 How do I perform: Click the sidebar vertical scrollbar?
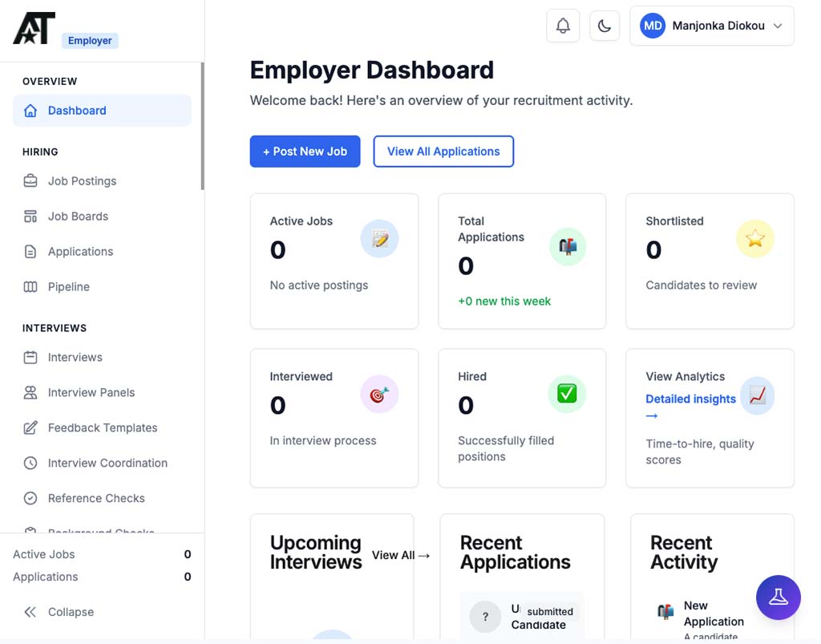(x=202, y=127)
